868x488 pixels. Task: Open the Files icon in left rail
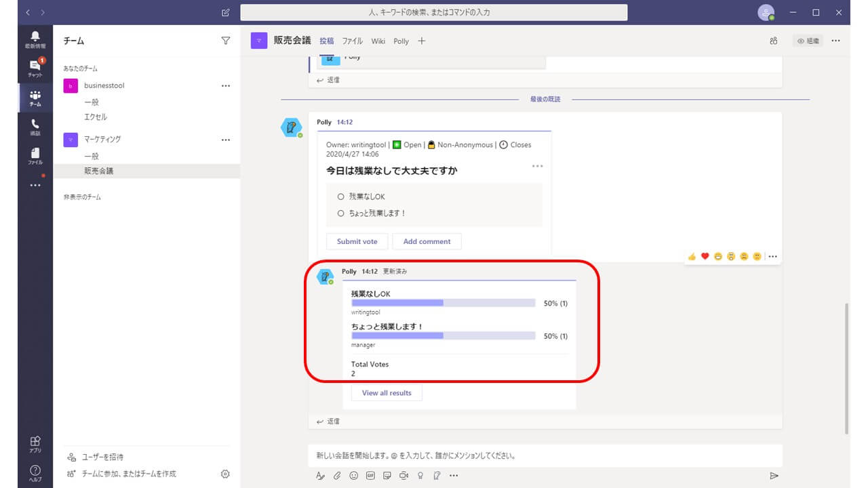tap(35, 155)
